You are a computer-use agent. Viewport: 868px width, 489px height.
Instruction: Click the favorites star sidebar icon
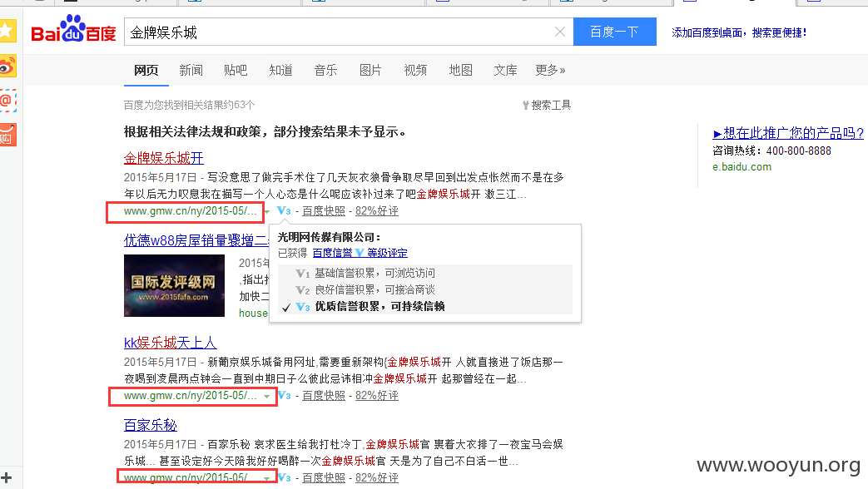pyautogui.click(x=7, y=31)
